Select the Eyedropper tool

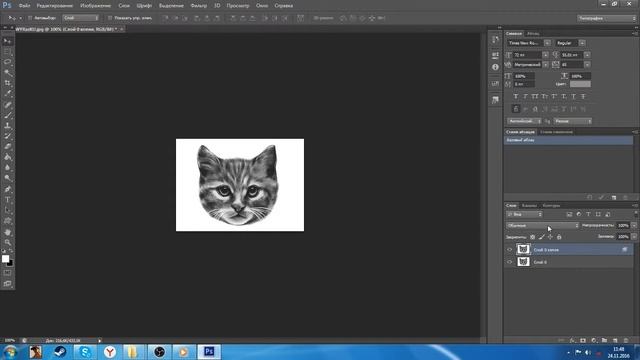click(7, 94)
